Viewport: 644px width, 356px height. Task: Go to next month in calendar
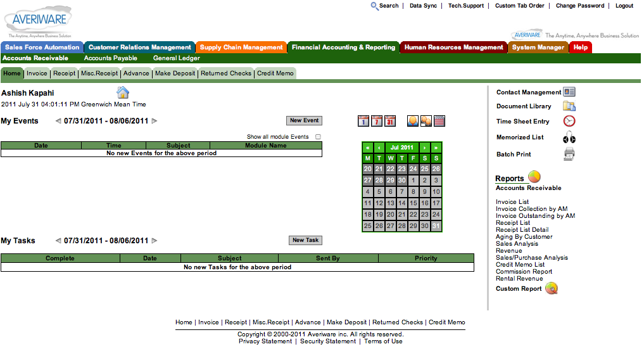click(x=425, y=148)
